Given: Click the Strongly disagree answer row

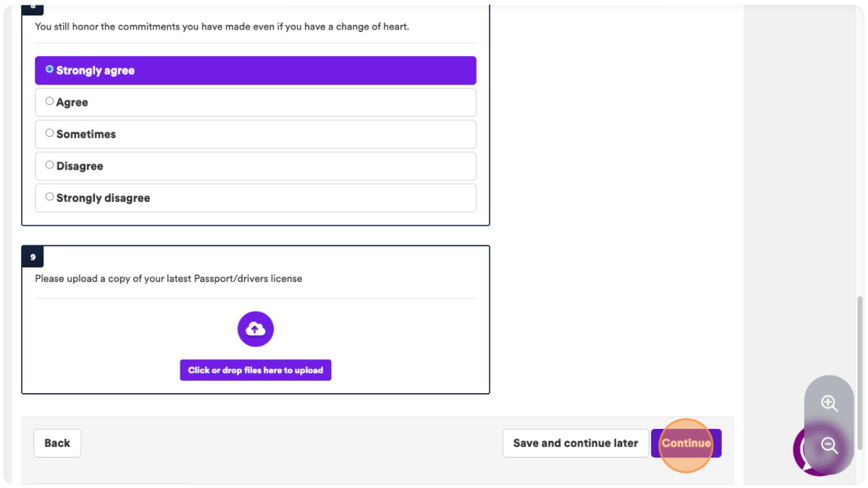Looking at the screenshot, I should point(255,198).
